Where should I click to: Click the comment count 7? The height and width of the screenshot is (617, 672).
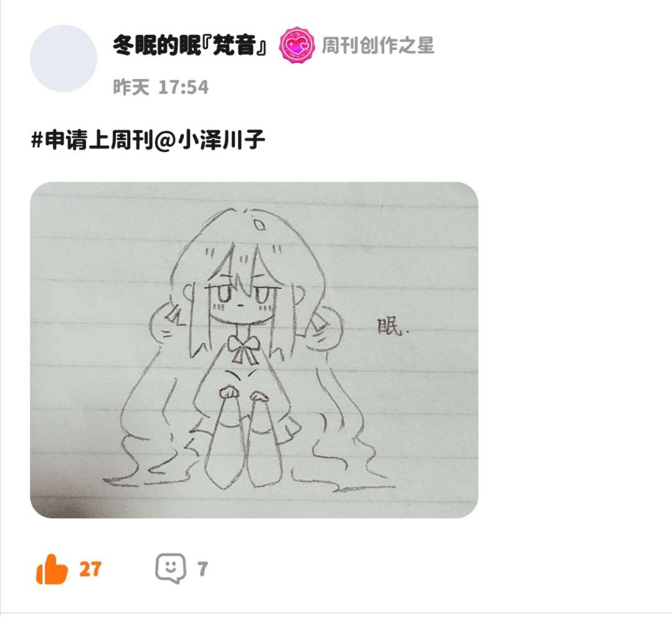[x=202, y=569]
